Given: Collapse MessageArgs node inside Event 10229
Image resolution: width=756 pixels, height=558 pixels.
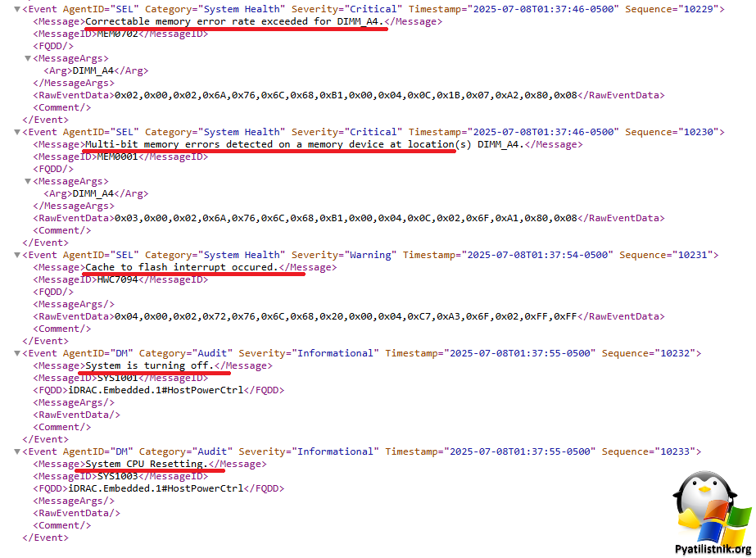Looking at the screenshot, I should (x=28, y=58).
